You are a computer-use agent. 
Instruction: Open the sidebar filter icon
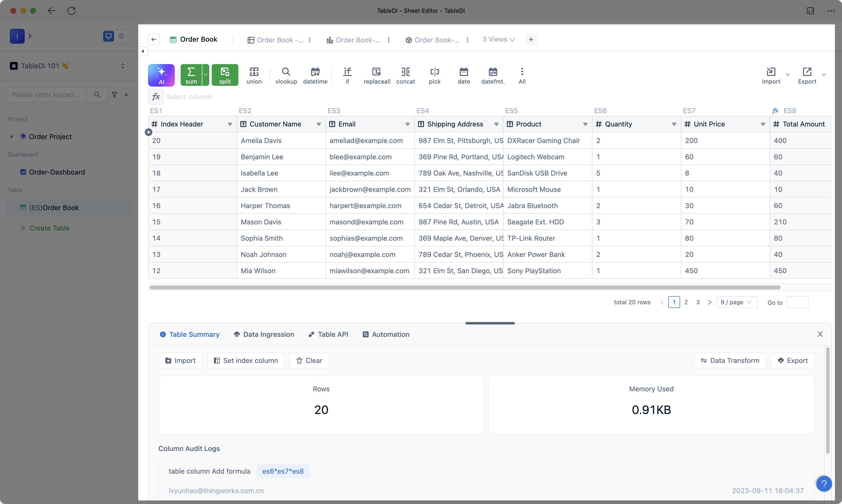point(115,95)
